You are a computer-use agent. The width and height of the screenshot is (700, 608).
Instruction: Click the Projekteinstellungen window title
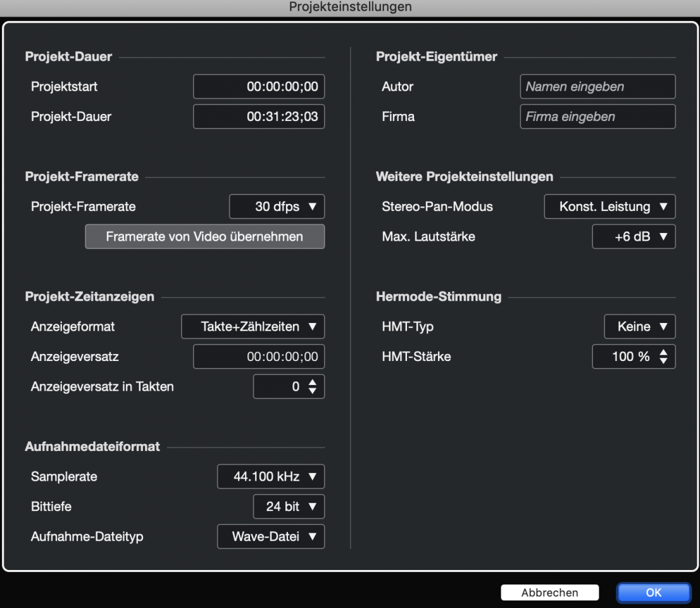click(351, 7)
